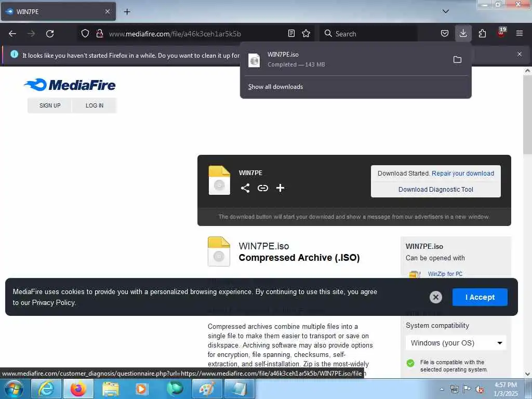Close the WIN7PE tab
532x399 pixels.
[x=107, y=11]
